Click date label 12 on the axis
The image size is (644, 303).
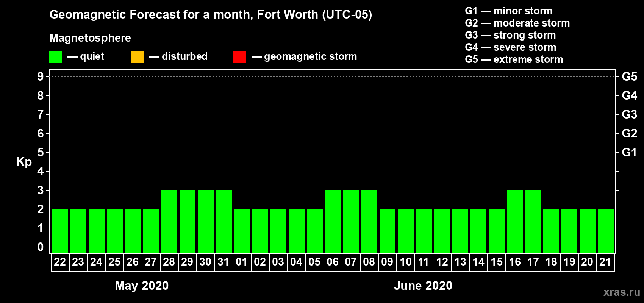442,262
